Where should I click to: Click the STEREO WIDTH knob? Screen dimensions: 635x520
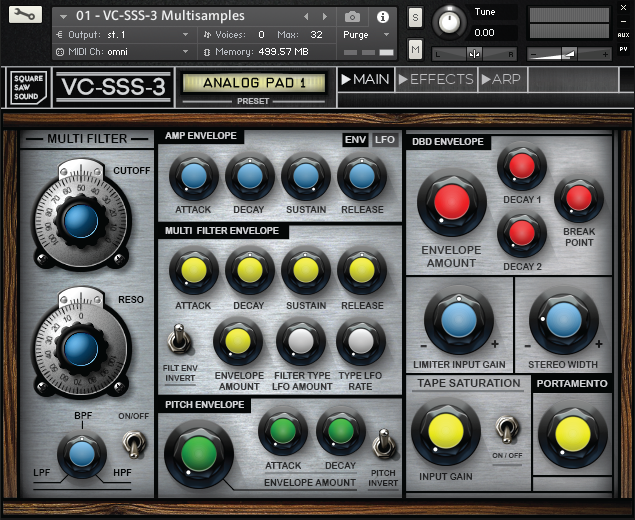coord(564,320)
